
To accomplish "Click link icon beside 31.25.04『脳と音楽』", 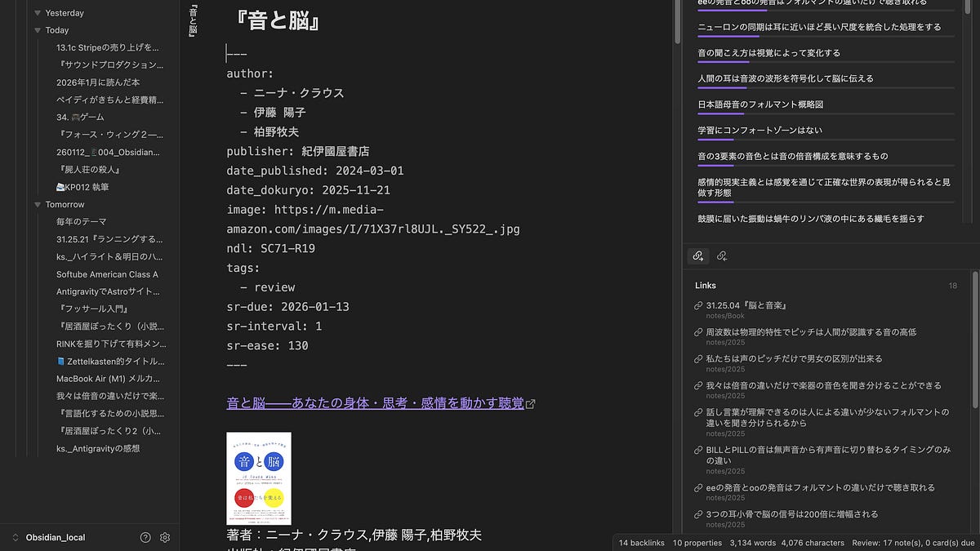I will [698, 306].
